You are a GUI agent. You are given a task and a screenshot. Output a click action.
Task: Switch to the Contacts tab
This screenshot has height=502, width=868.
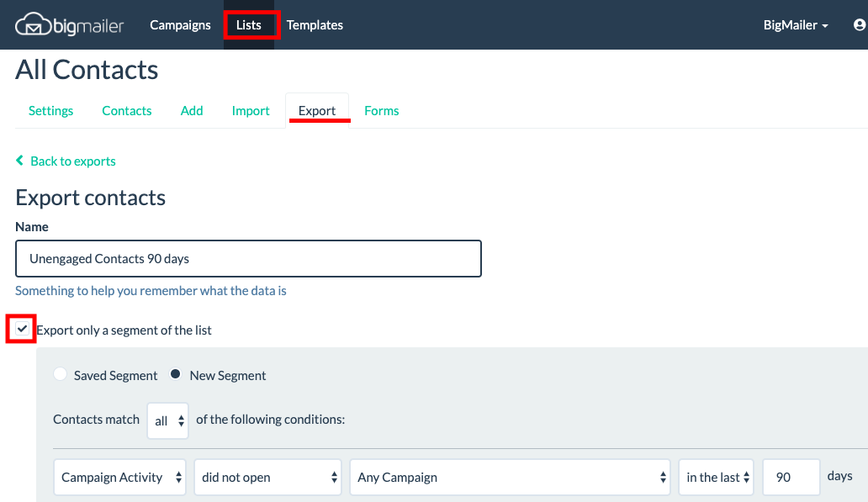pyautogui.click(x=127, y=111)
